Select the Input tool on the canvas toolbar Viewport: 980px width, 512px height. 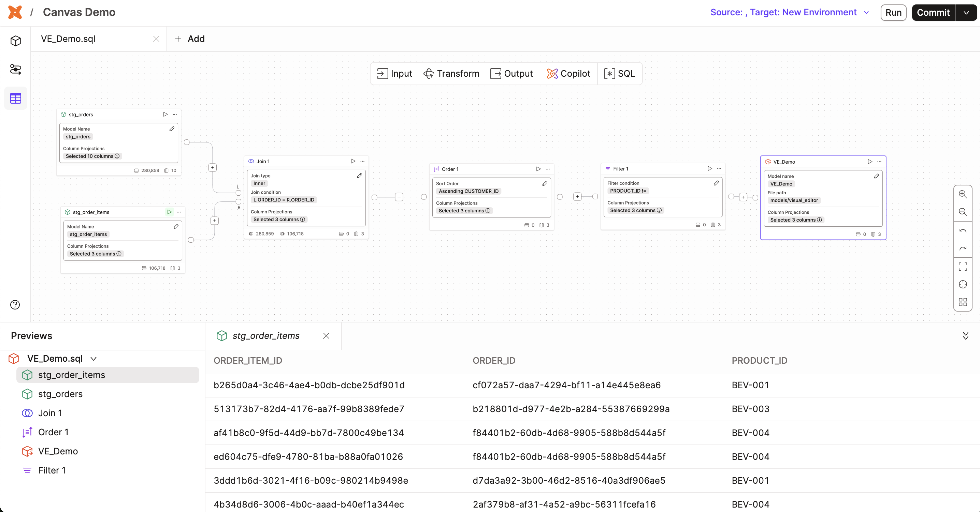394,73
